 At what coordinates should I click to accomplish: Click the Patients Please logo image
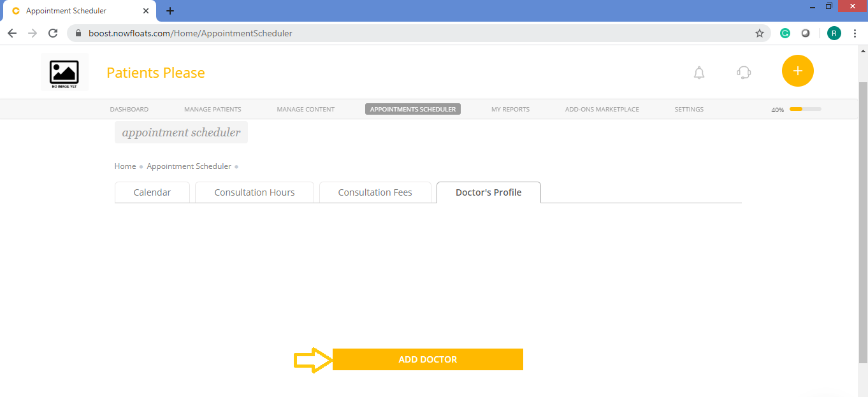(64, 72)
